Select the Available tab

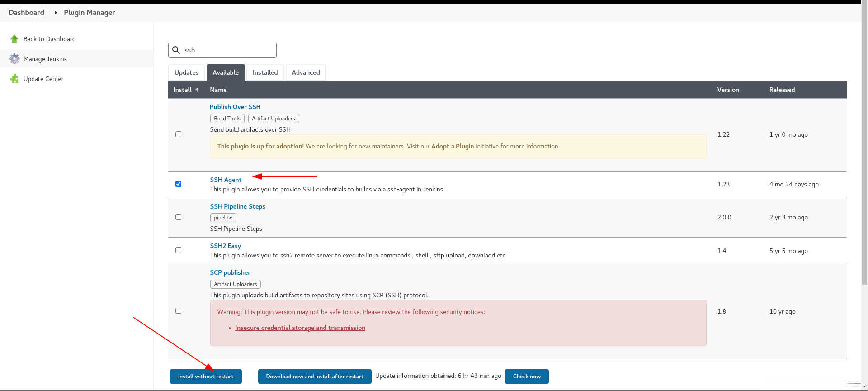[x=226, y=72]
